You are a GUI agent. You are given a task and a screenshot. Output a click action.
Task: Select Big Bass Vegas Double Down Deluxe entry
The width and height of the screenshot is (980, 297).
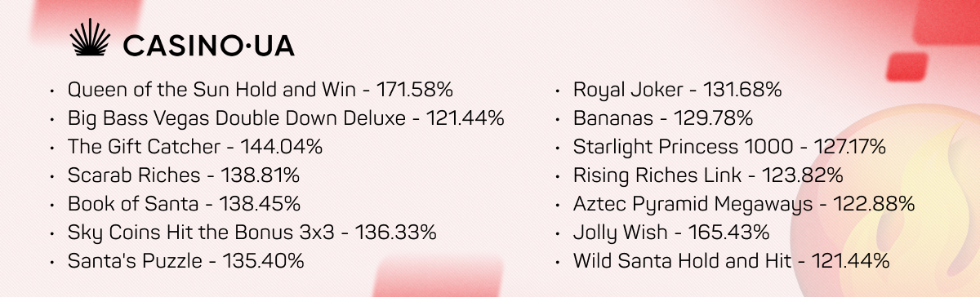pyautogui.click(x=286, y=118)
